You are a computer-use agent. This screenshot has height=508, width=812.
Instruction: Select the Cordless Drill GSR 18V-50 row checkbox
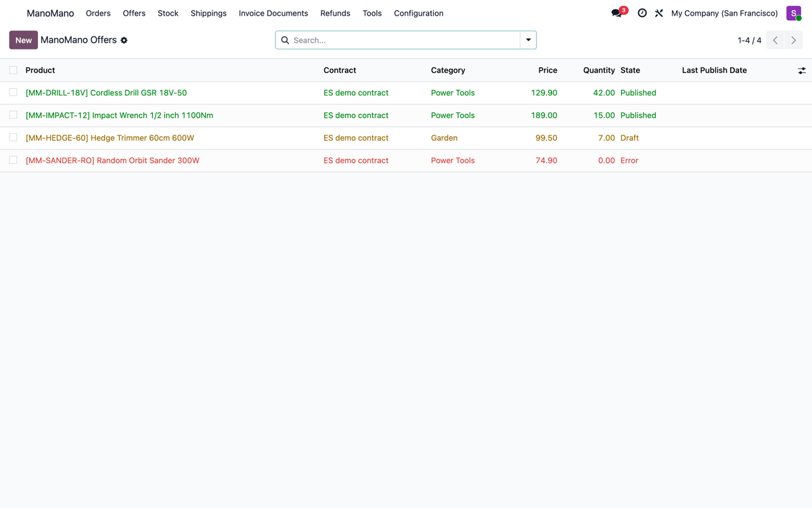(x=13, y=92)
